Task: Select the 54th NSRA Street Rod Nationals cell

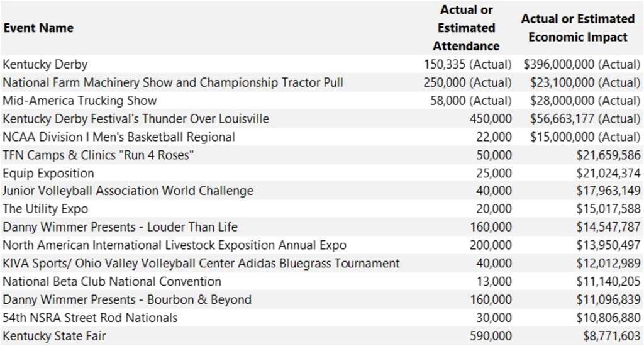Action: 90,318
